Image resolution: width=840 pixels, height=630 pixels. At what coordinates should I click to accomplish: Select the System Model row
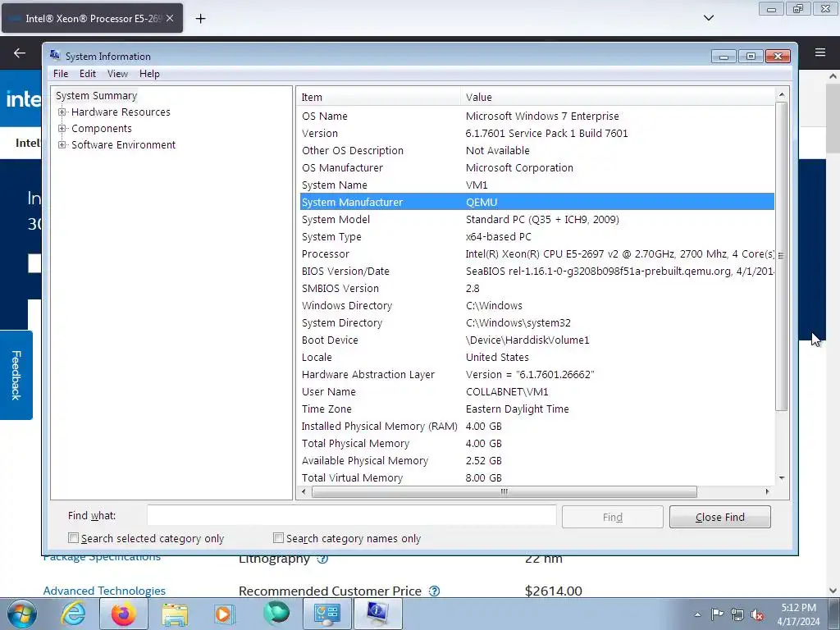pos(536,220)
